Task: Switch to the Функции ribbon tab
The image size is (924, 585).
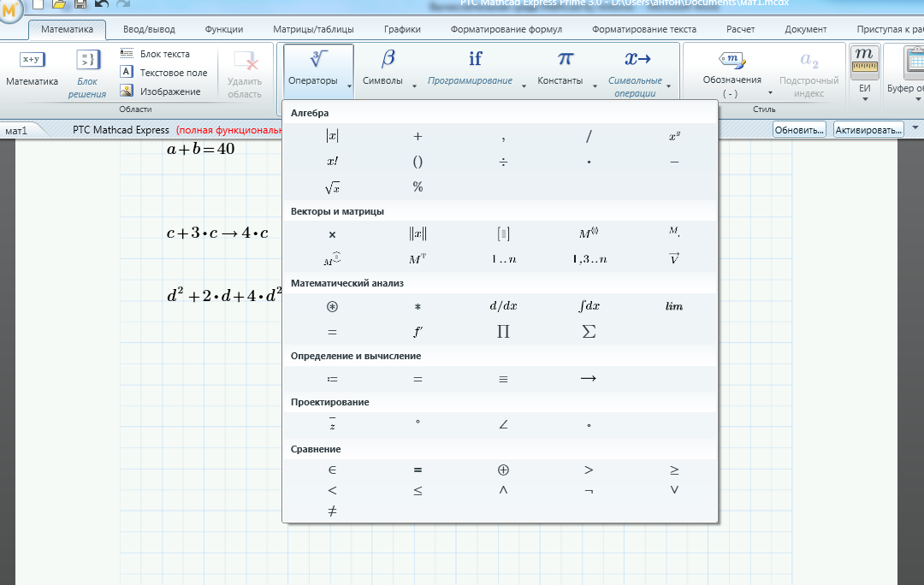Action: 224,29
